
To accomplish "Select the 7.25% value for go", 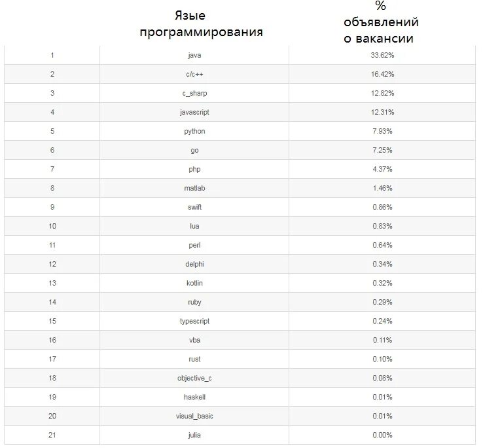I will click(382, 150).
